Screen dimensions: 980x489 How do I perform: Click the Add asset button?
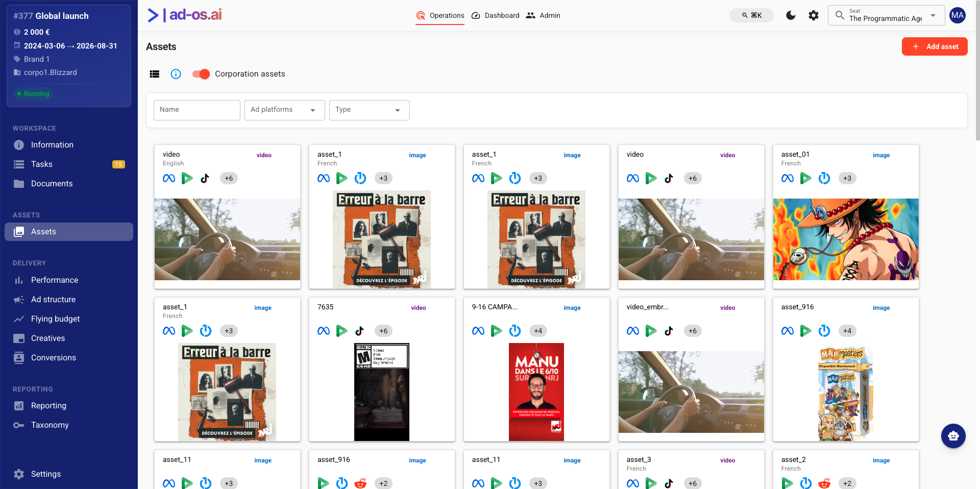(x=935, y=46)
